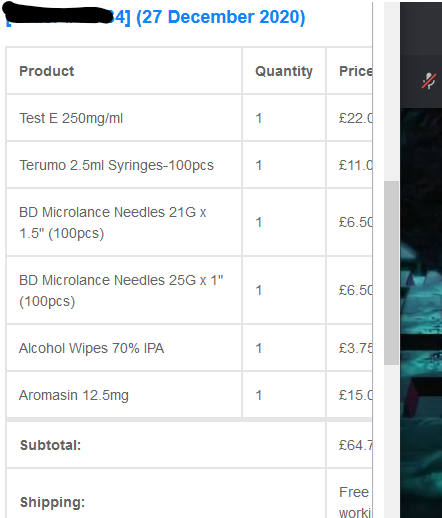Click the Price column header
This screenshot has height=518, width=442.
coord(355,71)
